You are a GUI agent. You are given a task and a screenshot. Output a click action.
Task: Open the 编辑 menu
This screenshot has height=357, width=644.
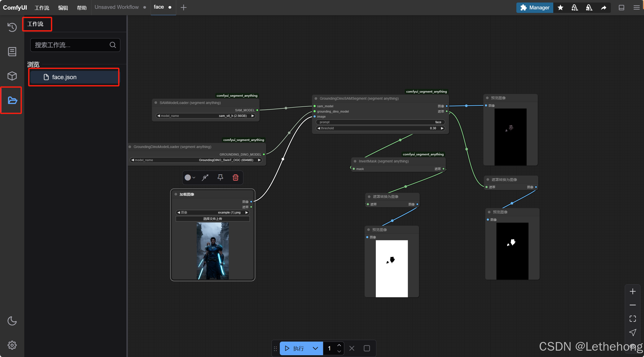[x=63, y=8]
